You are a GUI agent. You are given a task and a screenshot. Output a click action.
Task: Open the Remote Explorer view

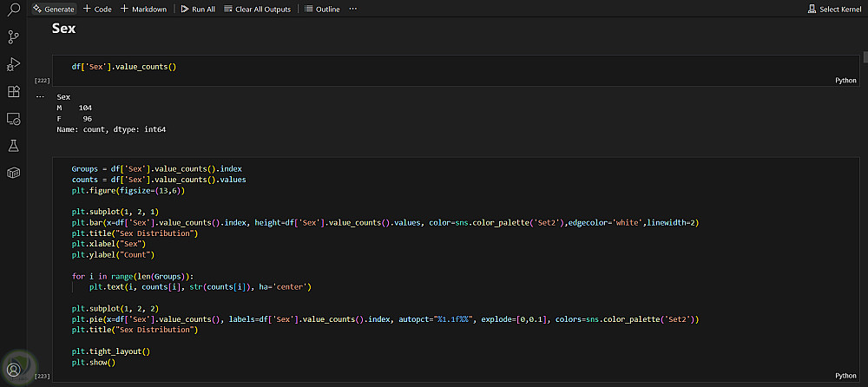(x=13, y=118)
